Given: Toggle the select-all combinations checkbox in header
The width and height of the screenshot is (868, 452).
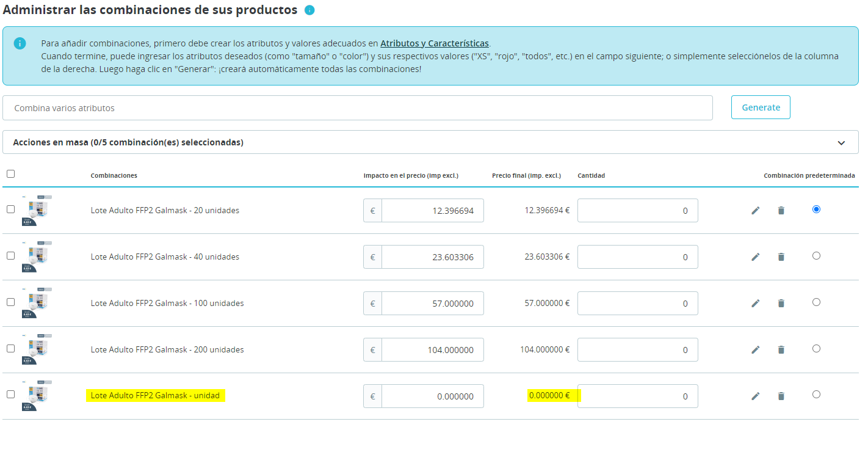Looking at the screenshot, I should (10, 174).
